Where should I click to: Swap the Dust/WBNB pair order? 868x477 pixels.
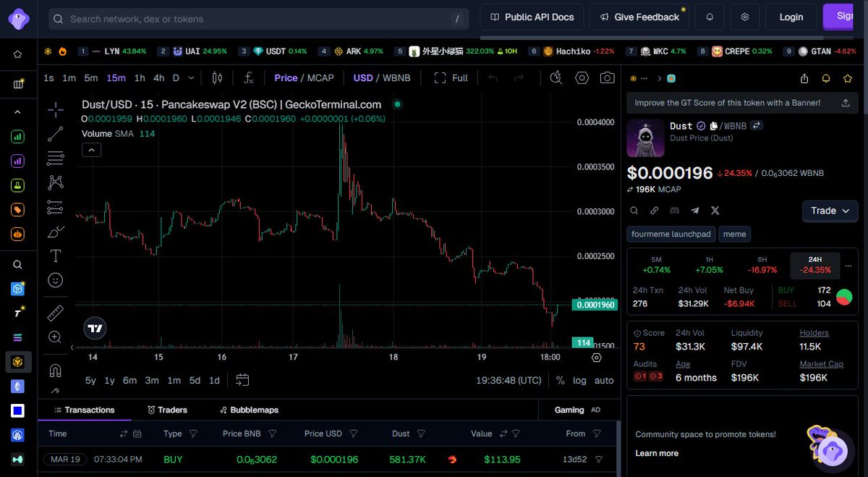[757, 126]
